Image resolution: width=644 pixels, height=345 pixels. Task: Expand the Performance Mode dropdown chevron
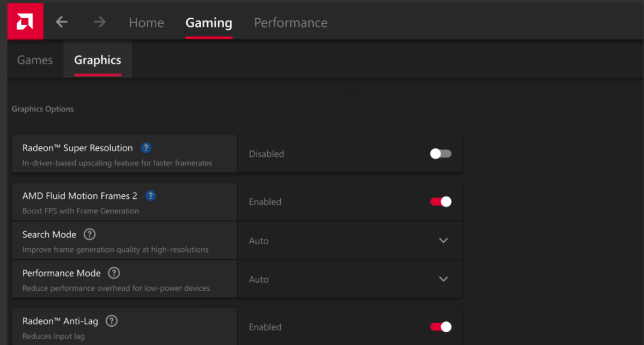[443, 279]
